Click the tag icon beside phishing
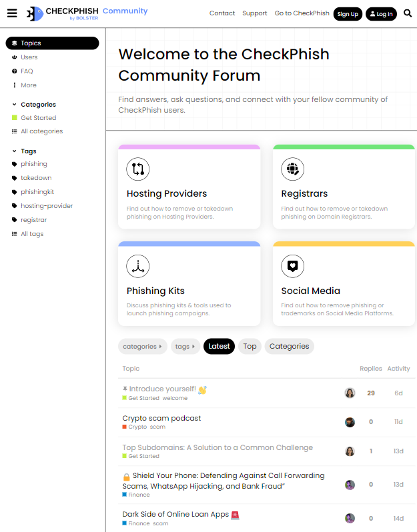The image size is (417, 532). [14, 164]
